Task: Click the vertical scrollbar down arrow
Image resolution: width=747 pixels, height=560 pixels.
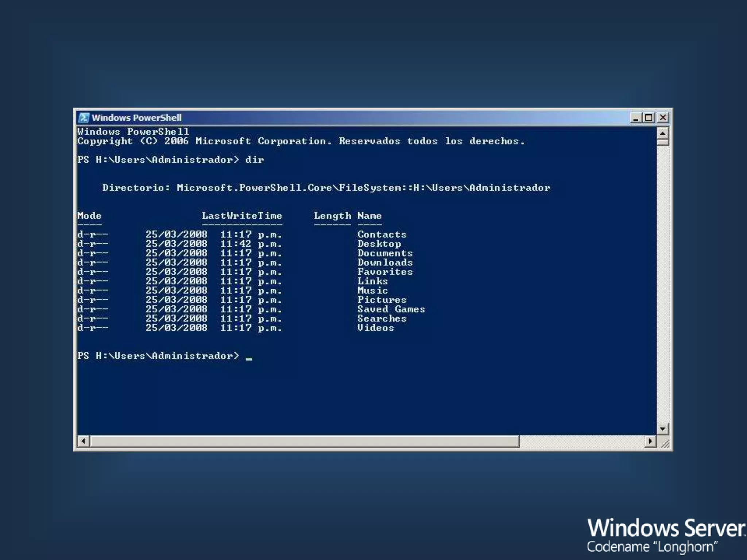Action: 663,429
